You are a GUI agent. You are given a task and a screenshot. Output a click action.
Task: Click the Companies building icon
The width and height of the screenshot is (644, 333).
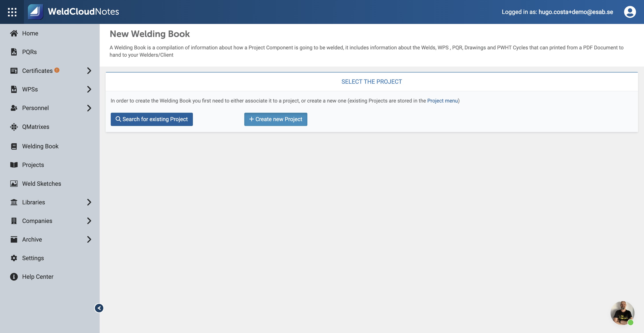coord(14,221)
